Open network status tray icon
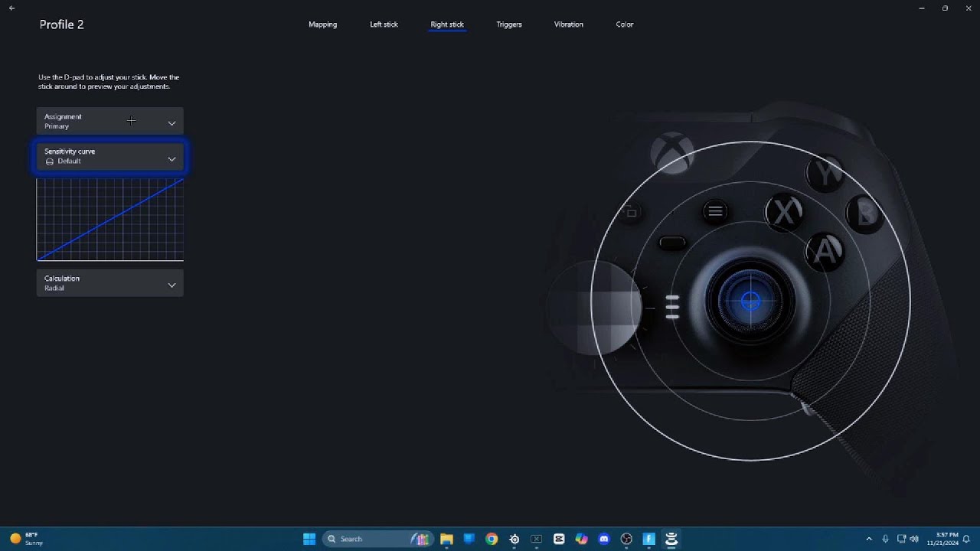This screenshot has width=980, height=551. click(901, 539)
